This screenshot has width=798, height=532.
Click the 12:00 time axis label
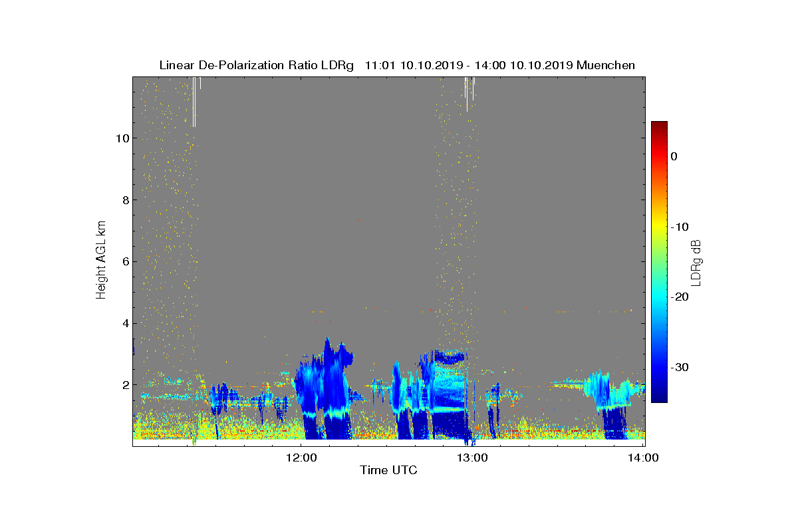point(303,458)
